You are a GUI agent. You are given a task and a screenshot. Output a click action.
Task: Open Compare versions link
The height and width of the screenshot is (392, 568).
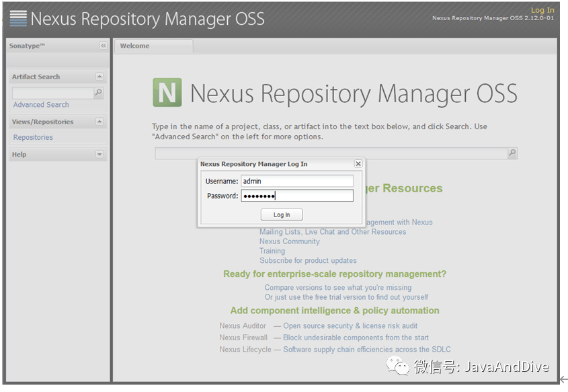[x=338, y=287]
